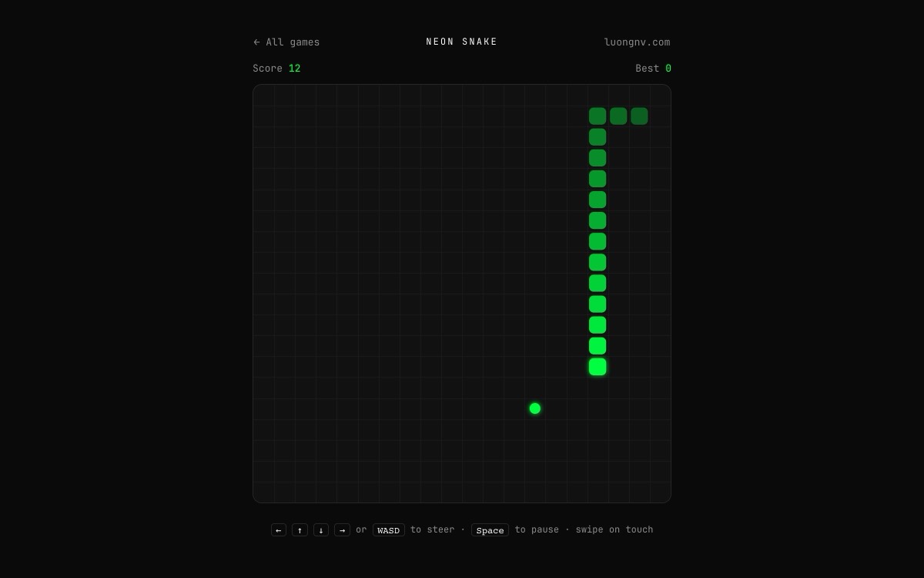This screenshot has height=578, width=924.
Task: Click the darkest snake tail segment
Action: tap(639, 116)
